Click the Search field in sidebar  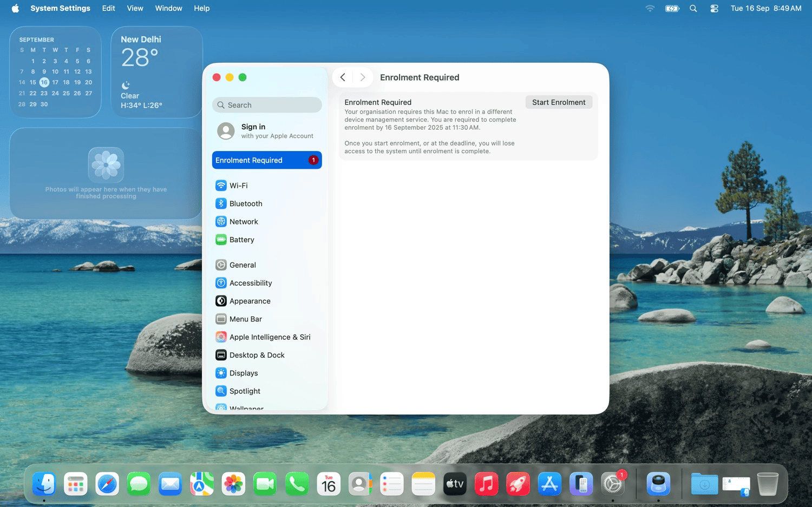click(267, 105)
